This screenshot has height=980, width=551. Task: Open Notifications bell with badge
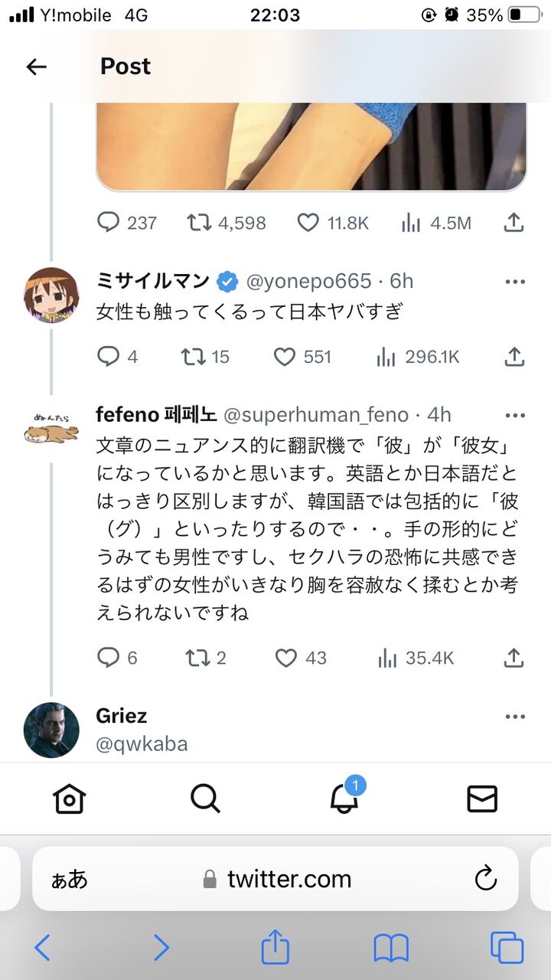[x=344, y=799]
